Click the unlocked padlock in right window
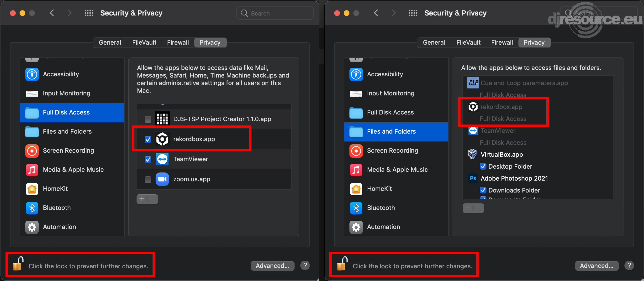 point(342,264)
